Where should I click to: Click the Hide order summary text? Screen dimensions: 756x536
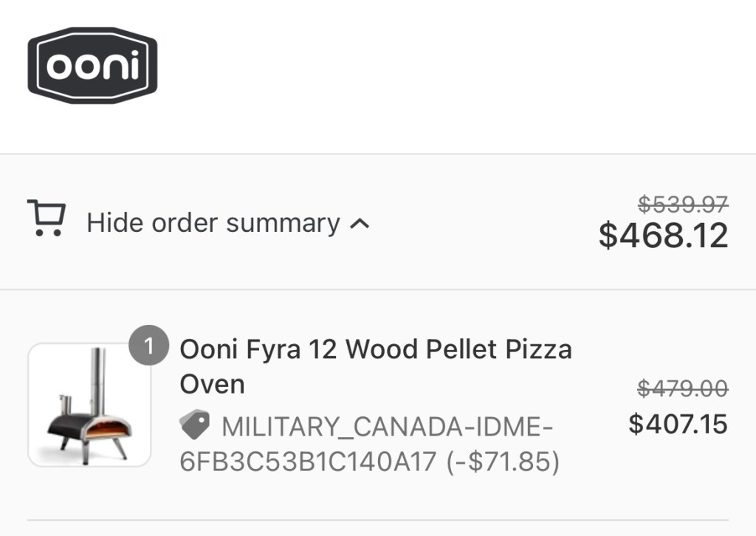click(x=213, y=223)
